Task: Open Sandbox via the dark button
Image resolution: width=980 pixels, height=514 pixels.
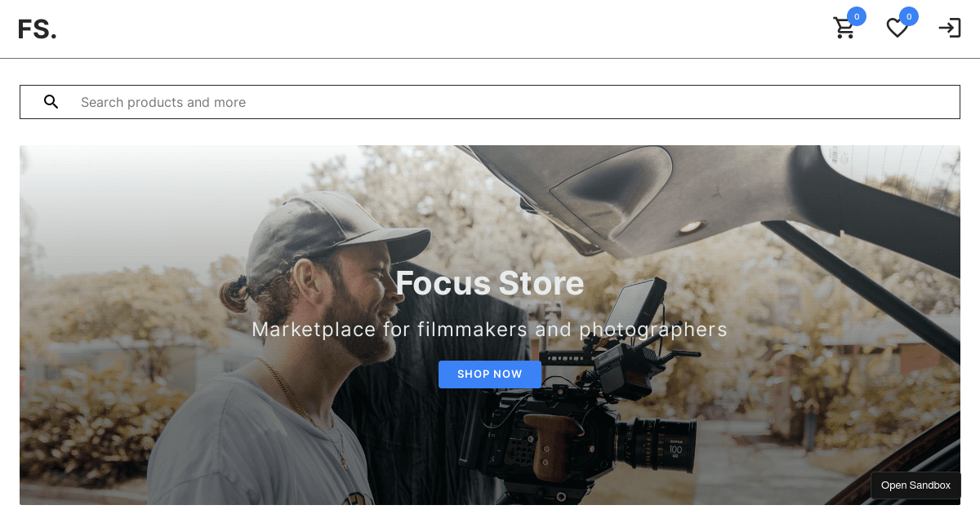Action: pos(915,485)
